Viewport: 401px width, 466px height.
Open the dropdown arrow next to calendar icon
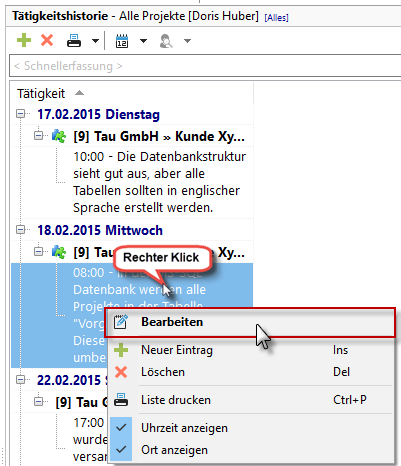click(143, 41)
